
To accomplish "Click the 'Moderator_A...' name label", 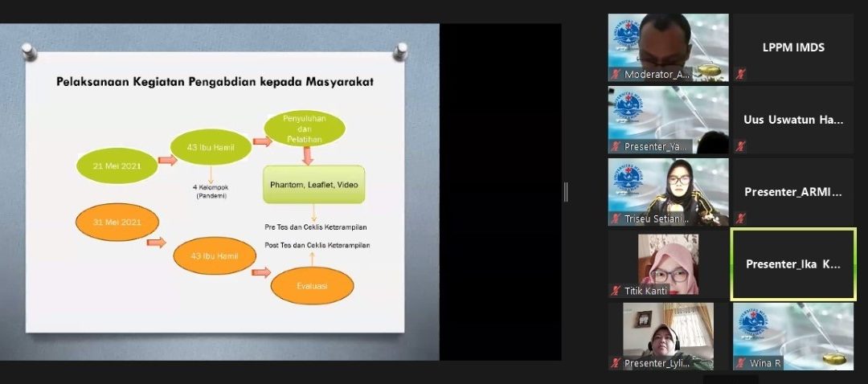I will coord(657,74).
